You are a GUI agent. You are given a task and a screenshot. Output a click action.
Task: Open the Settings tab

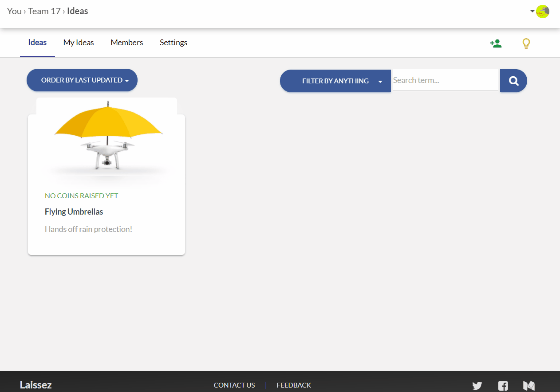tap(174, 43)
